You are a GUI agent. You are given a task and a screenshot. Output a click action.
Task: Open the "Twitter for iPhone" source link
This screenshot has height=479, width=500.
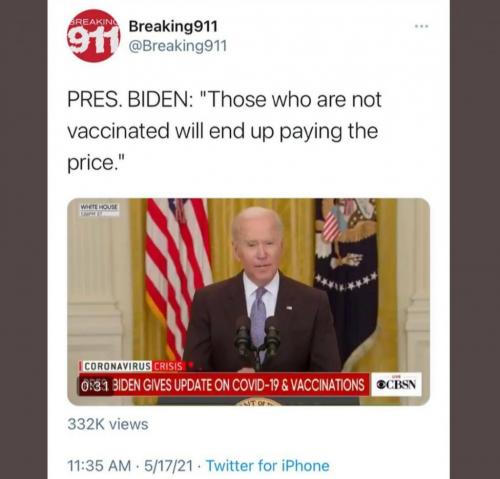click(268, 466)
